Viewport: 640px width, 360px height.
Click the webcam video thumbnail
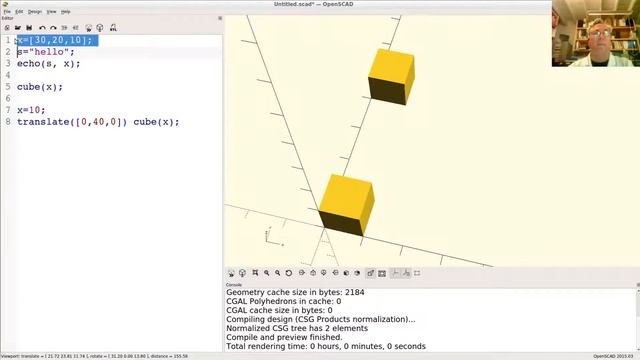click(596, 33)
